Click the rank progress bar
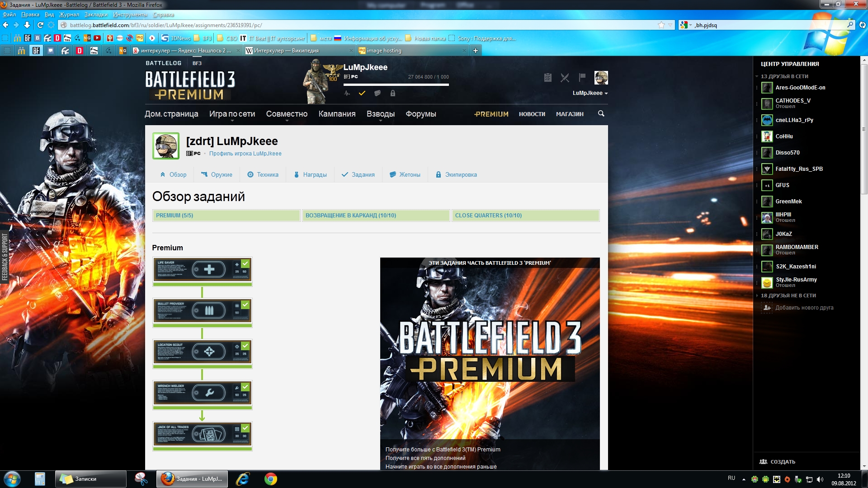Viewport: 868px width, 488px height. coord(396,84)
